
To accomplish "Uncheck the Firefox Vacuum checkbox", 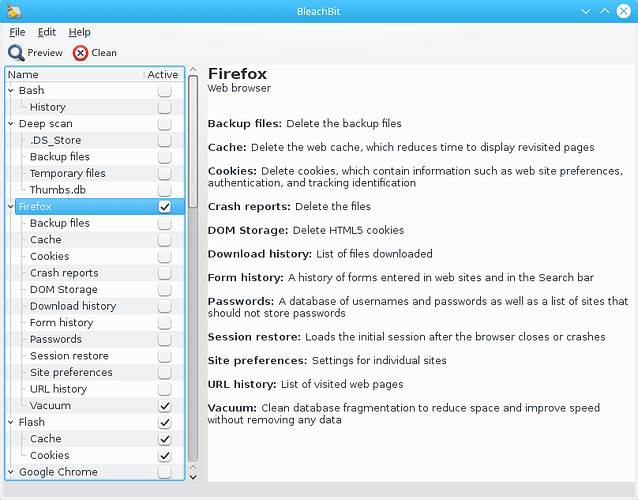I will coord(164,406).
